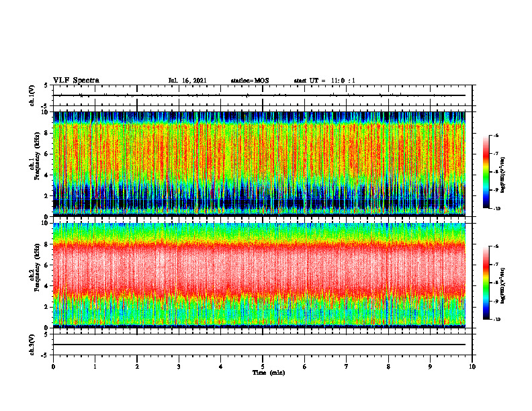Click the ch.2 spectrogram color scale bar
This screenshot has width=532, height=411.
486,283
